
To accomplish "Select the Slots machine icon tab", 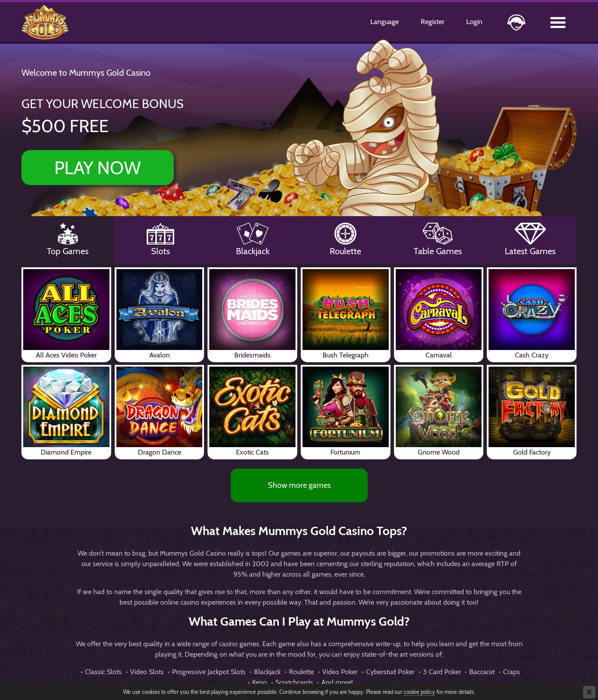I will pos(160,234).
